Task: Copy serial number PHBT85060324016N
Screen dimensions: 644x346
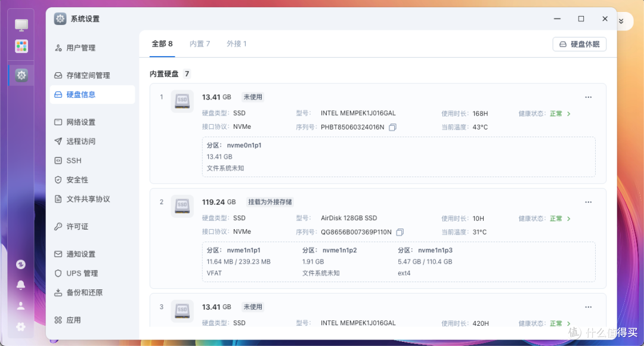Action: click(x=392, y=127)
